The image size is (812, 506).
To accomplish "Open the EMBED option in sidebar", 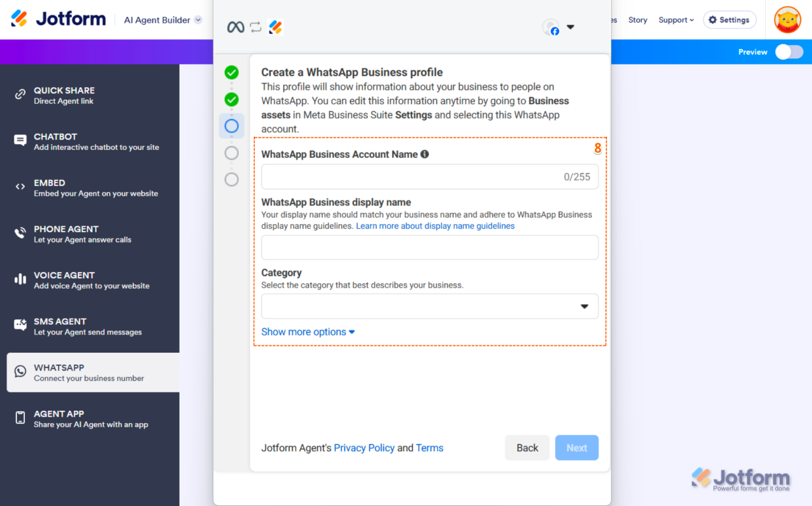I will (x=20, y=186).
